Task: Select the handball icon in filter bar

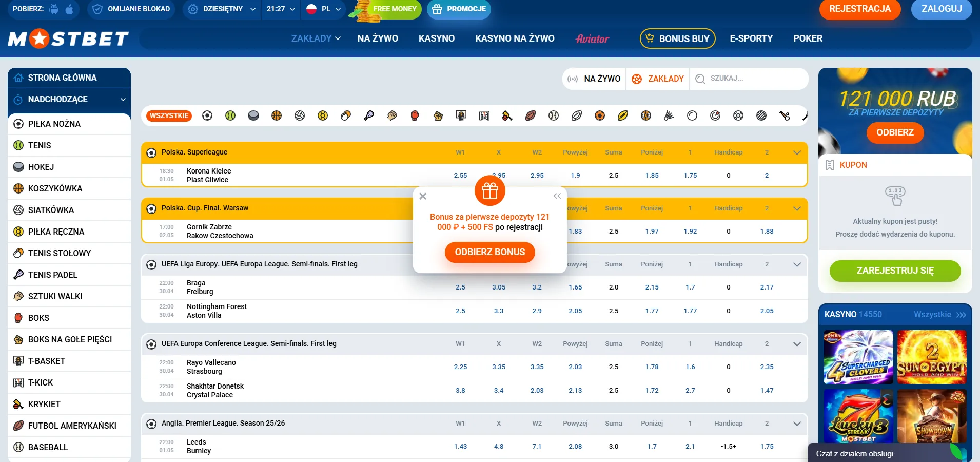Action: click(x=323, y=115)
